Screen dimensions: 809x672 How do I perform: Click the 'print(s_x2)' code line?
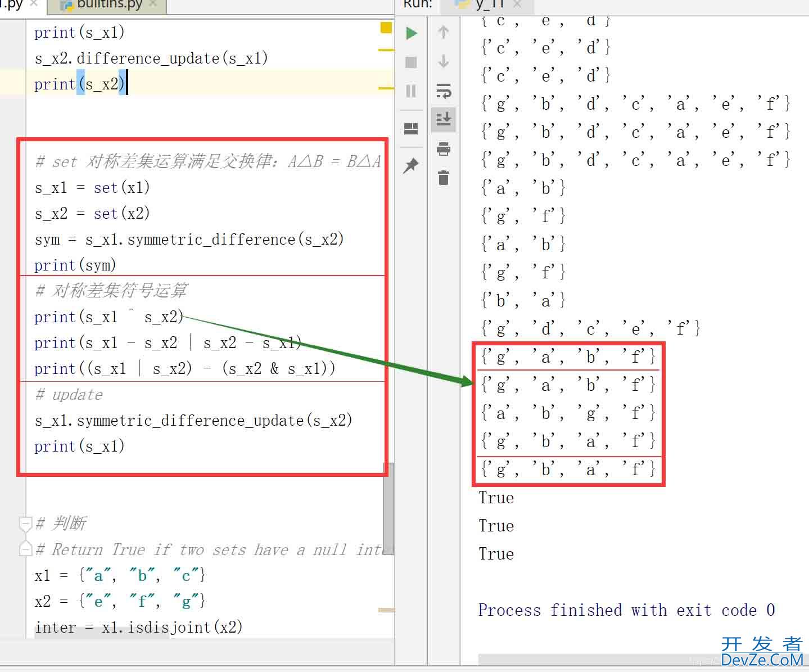(x=79, y=84)
